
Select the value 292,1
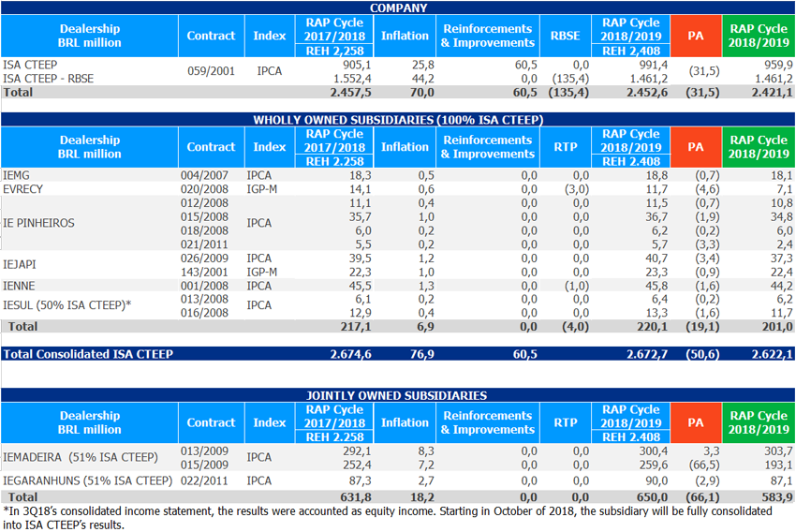[357, 451]
